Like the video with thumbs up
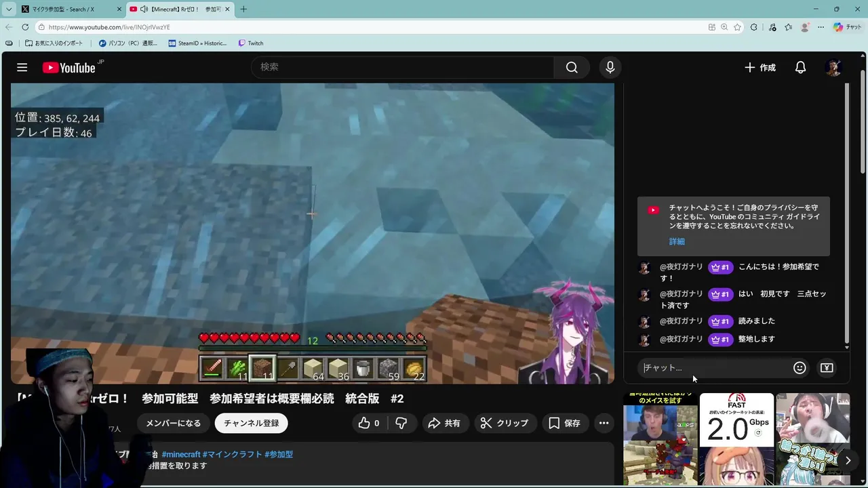This screenshot has height=488, width=868. pos(370,423)
